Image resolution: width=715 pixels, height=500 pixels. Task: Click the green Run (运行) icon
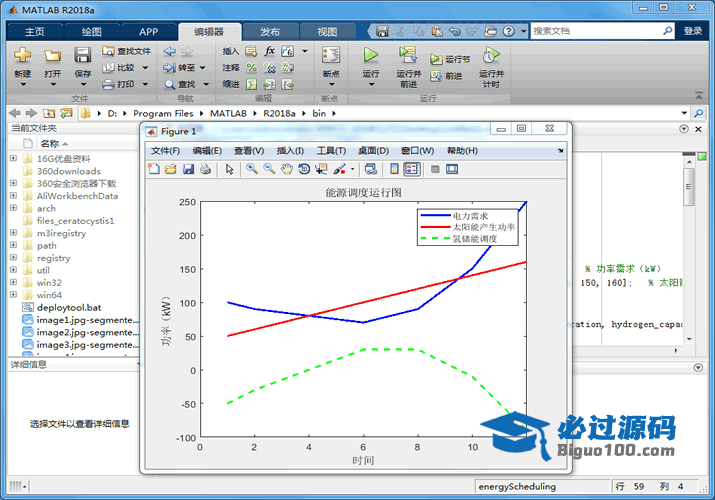pos(371,56)
